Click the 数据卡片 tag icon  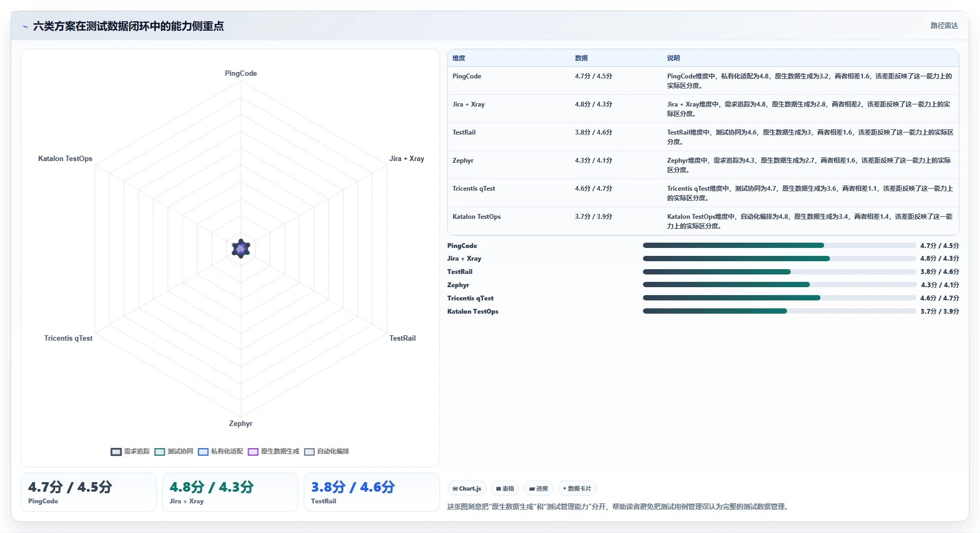point(564,488)
